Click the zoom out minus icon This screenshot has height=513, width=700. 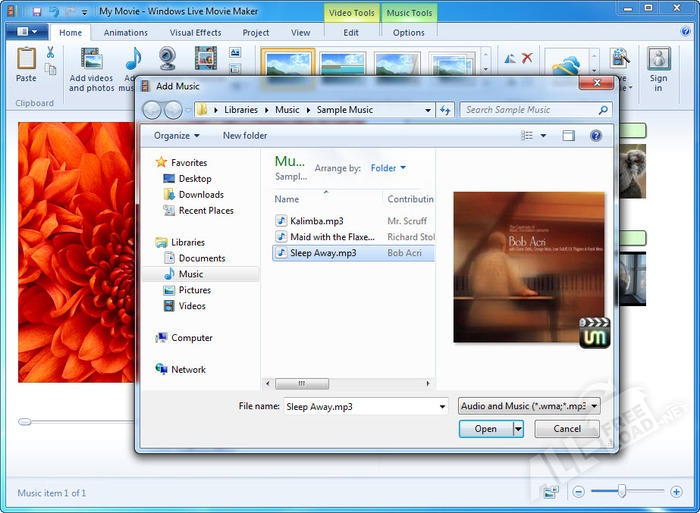pos(578,492)
